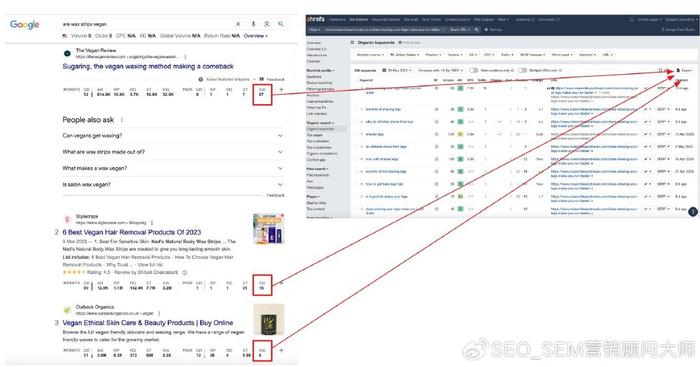
Task: Click The Vegan Review site favicon
Action: tap(67, 54)
